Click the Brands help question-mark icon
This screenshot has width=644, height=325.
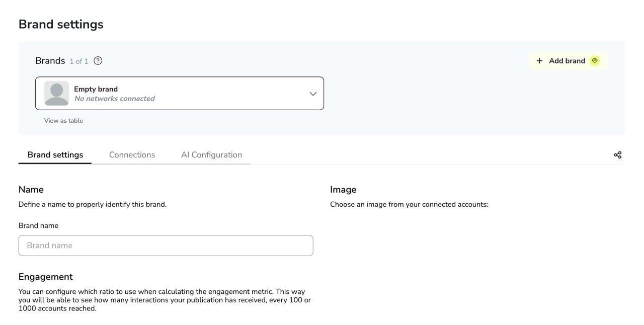(98, 61)
